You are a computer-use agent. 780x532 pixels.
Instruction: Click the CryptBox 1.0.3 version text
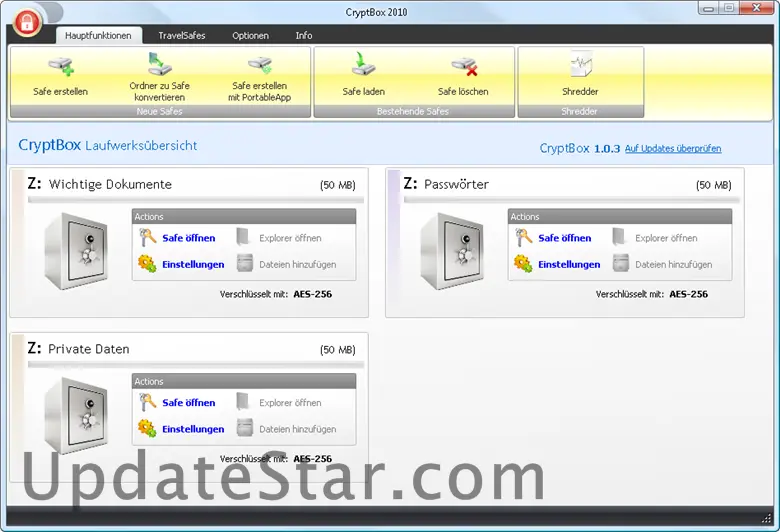[x=580, y=148]
